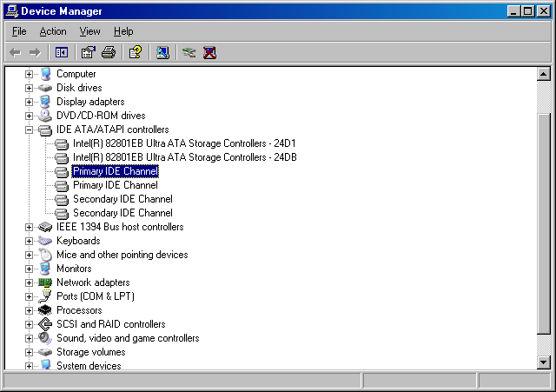Click the Monitors category icon
Image resolution: width=556 pixels, height=392 pixels.
tap(44, 269)
